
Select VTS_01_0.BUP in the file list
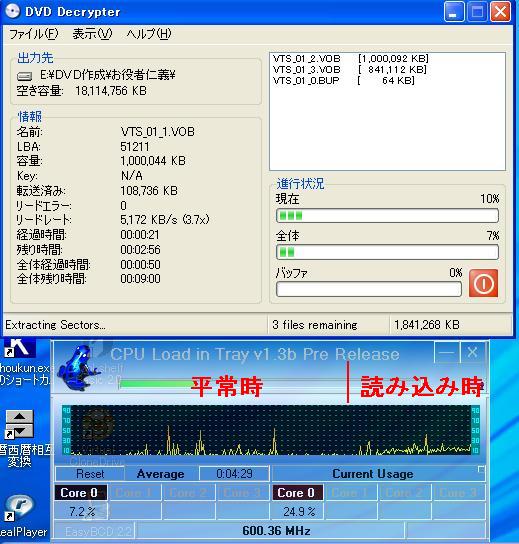click(343, 80)
